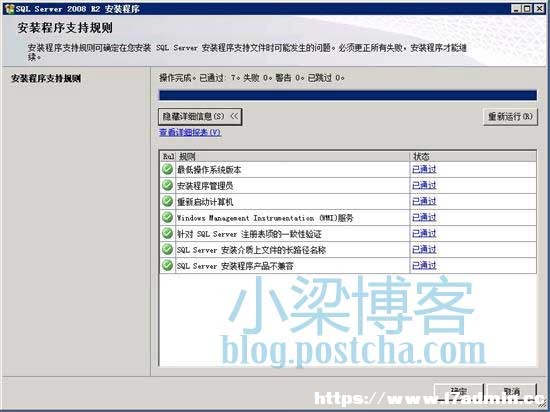The height and width of the screenshot is (412, 550).
Task: Click the 规则 column header
Action: click(293, 156)
